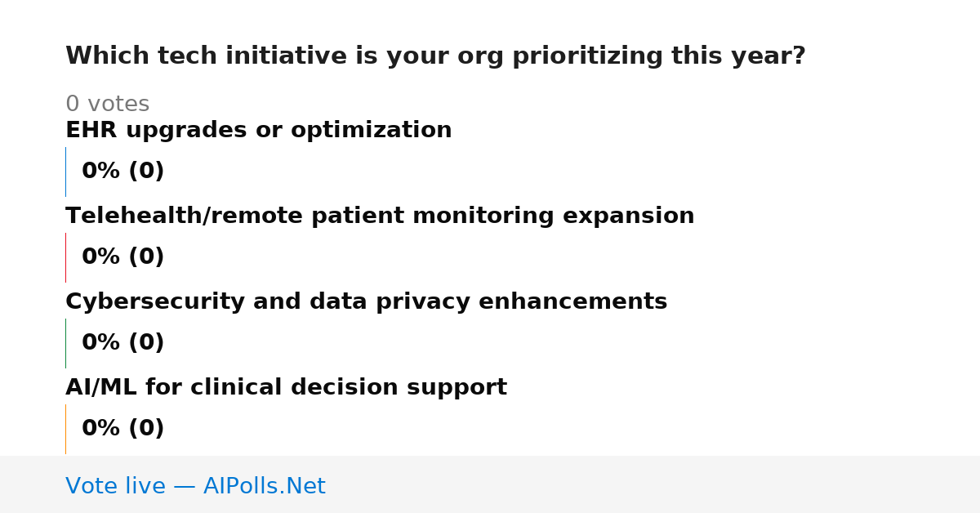Click the 0% (0) result for Telehealth
Image resolution: width=980 pixels, height=513 pixels.
(122, 257)
